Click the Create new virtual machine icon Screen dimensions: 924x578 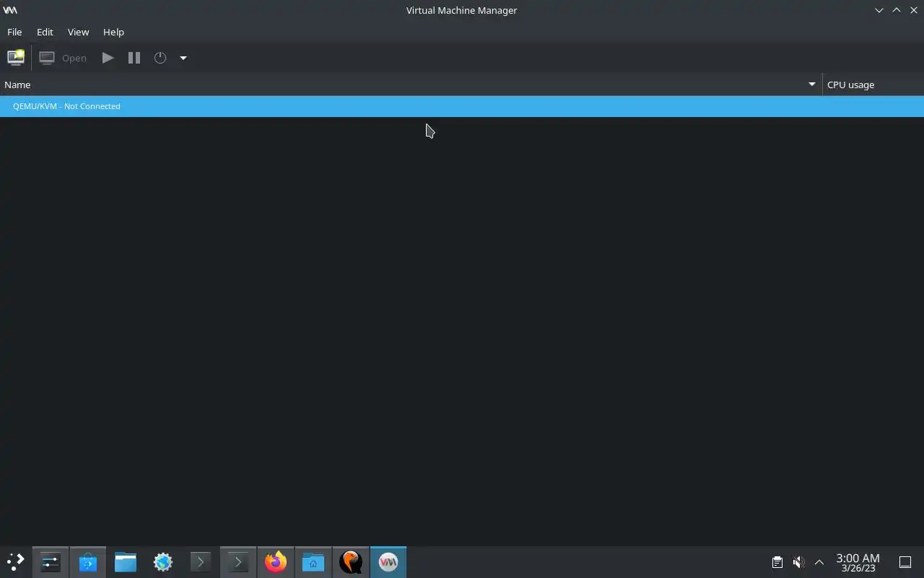click(15, 58)
